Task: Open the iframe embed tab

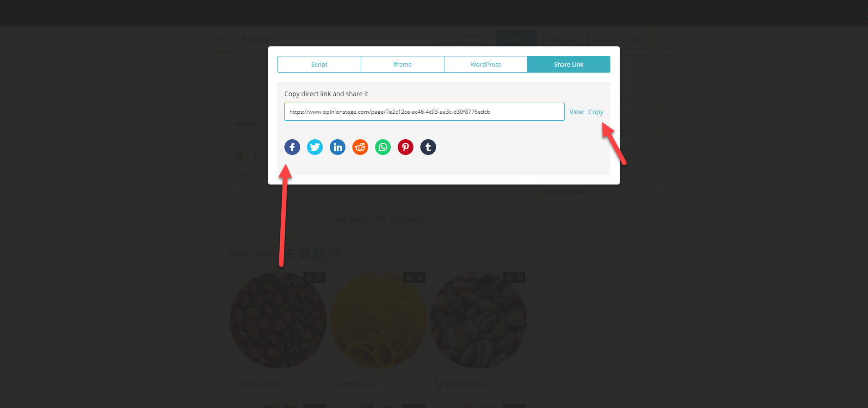Action: pos(402,64)
